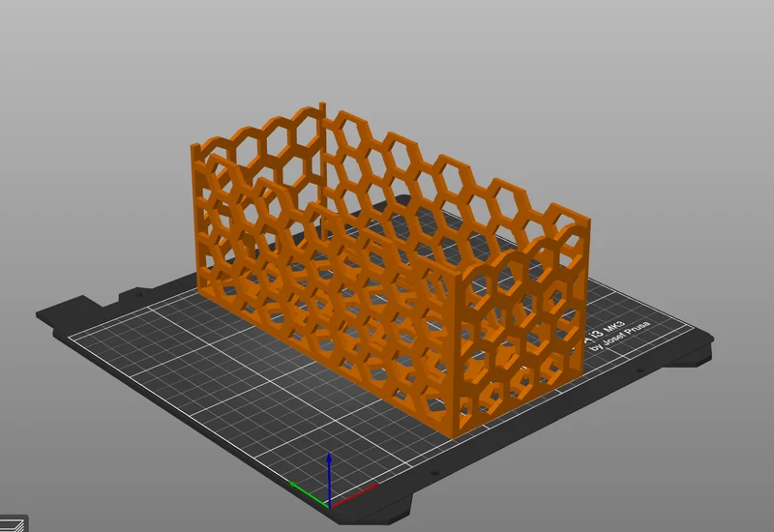Click the blue Z axis arrow
This screenshot has width=774, height=532.
329,476
